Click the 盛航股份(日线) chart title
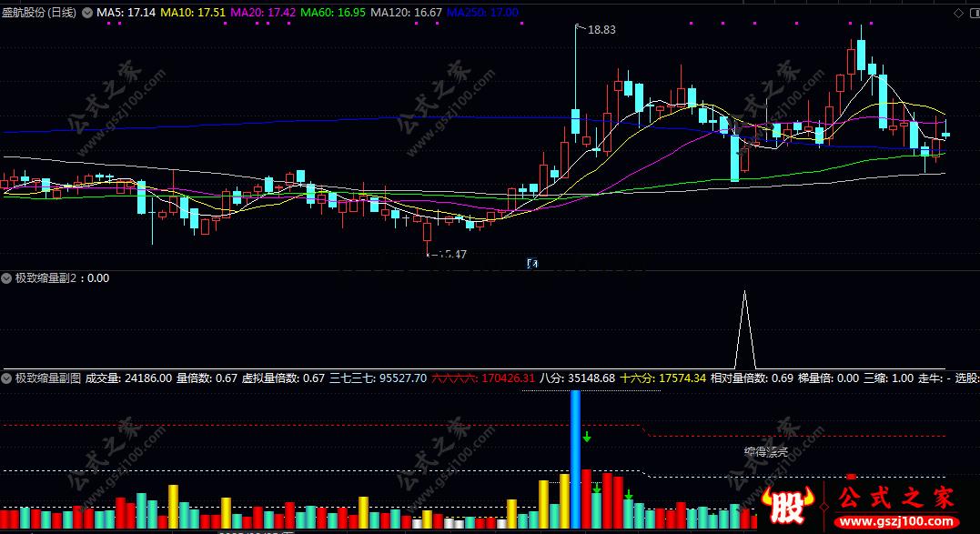Screen dimensions: 980x534 coord(39,13)
